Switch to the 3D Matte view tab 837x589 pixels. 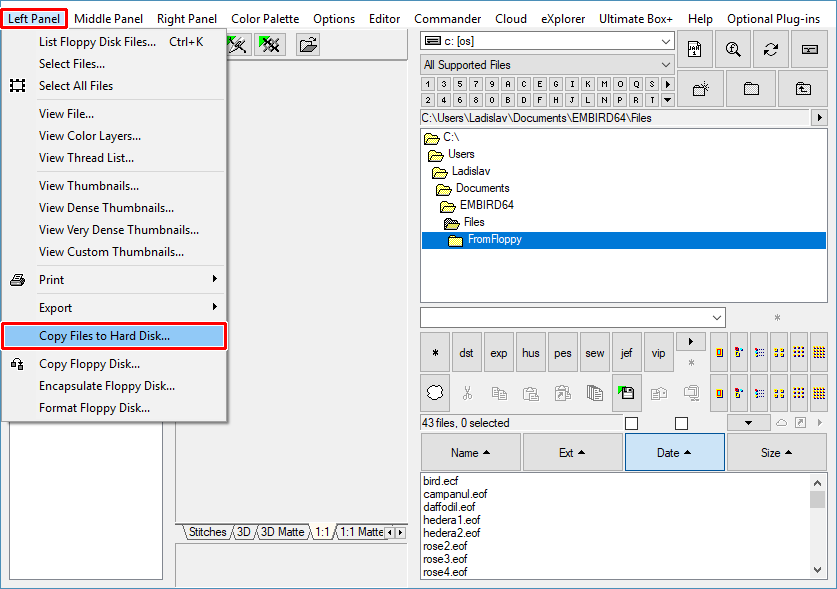(x=282, y=532)
